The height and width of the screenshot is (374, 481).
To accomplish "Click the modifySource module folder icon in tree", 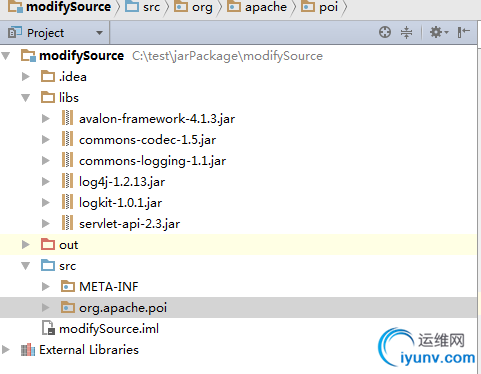I will click(x=29, y=55).
